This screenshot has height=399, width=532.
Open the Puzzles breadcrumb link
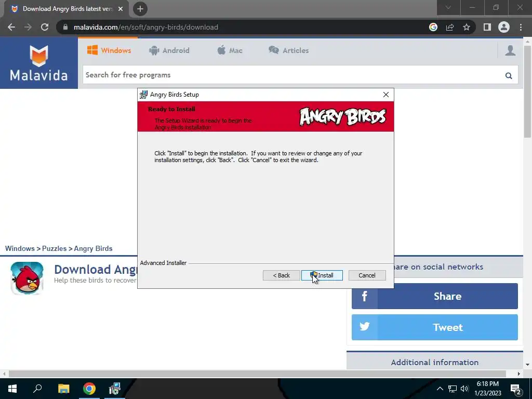(x=54, y=248)
